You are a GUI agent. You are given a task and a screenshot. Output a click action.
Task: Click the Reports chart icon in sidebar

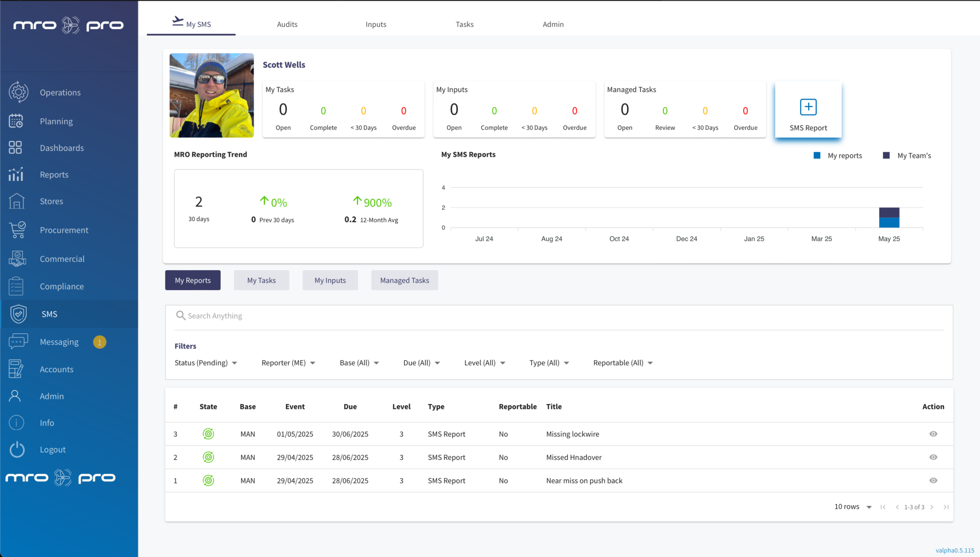click(x=16, y=174)
